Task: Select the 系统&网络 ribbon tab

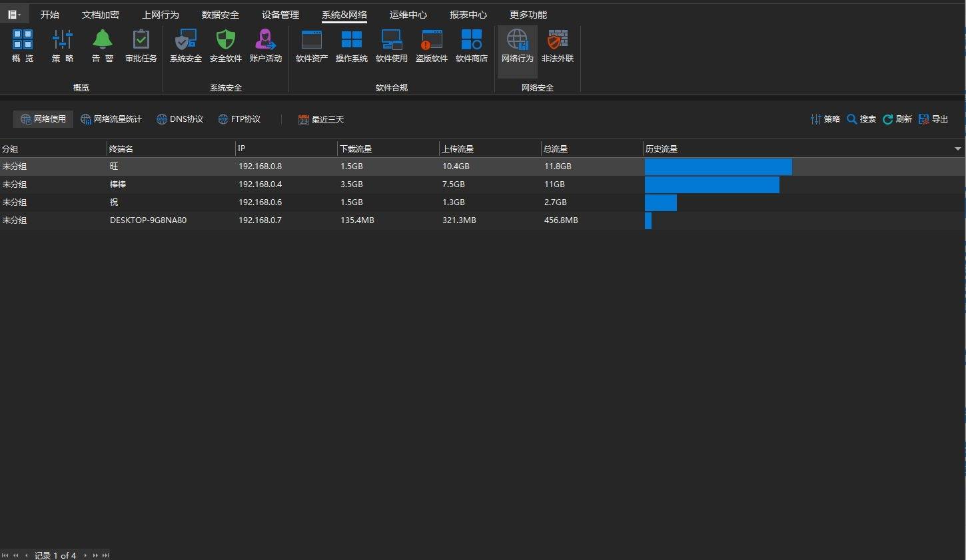Action: click(344, 14)
